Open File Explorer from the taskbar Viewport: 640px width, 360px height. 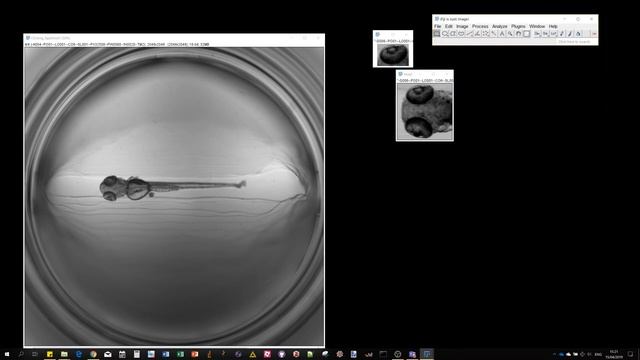coord(64,354)
